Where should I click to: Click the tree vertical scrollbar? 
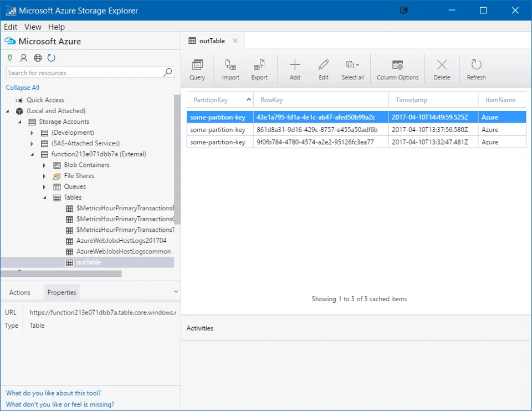177,160
